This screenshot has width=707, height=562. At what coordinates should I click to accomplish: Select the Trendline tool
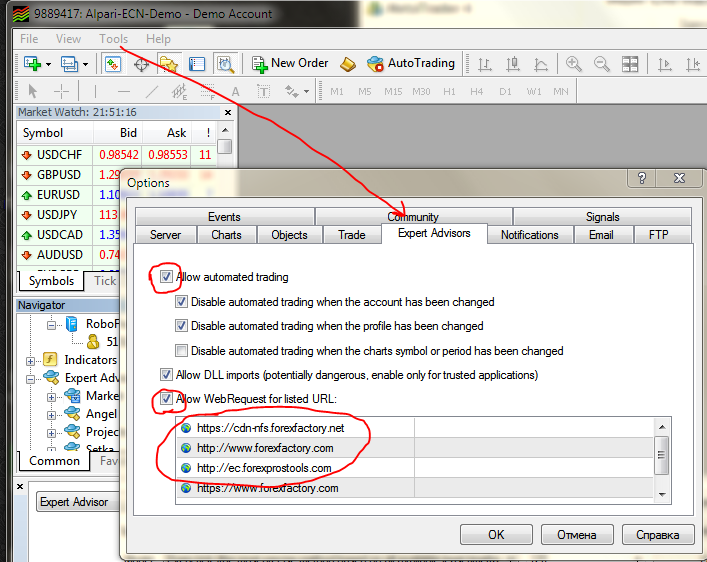pos(152,92)
